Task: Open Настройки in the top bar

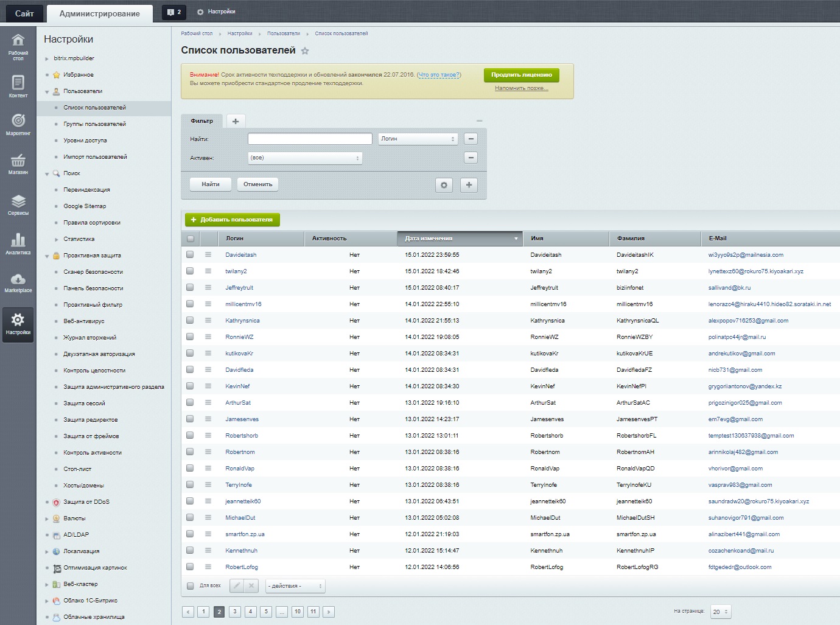Action: pyautogui.click(x=216, y=12)
